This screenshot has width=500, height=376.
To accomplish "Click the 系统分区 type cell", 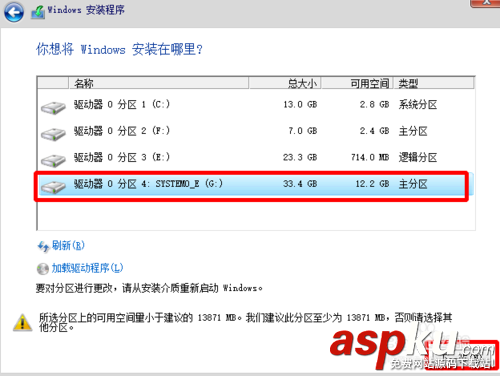I will click(418, 105).
